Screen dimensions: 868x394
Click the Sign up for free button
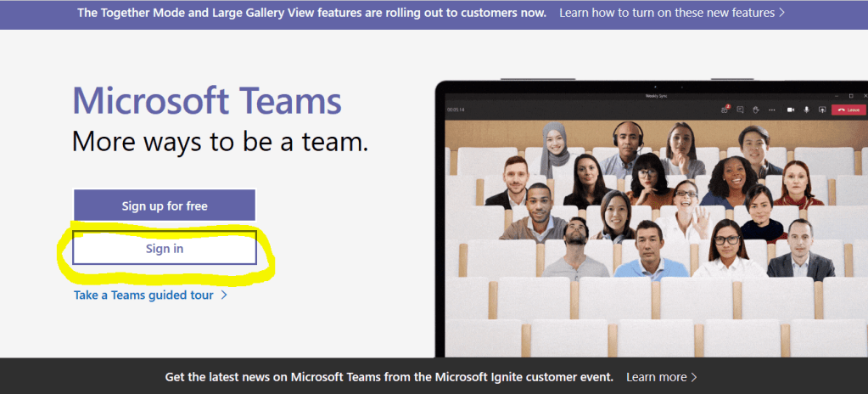[164, 205]
